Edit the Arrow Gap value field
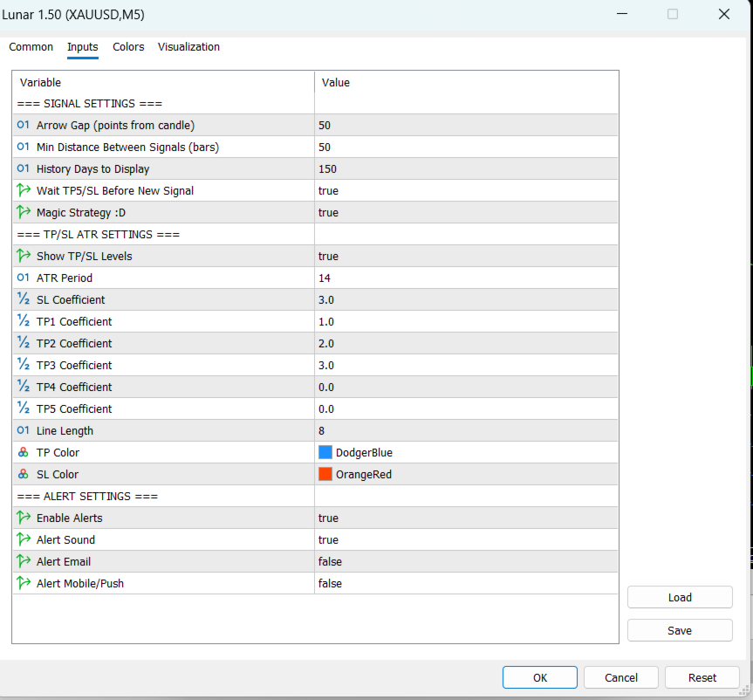 point(466,126)
